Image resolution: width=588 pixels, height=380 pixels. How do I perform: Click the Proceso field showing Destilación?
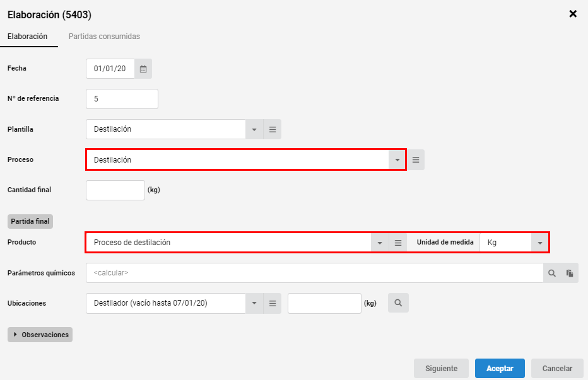click(238, 160)
